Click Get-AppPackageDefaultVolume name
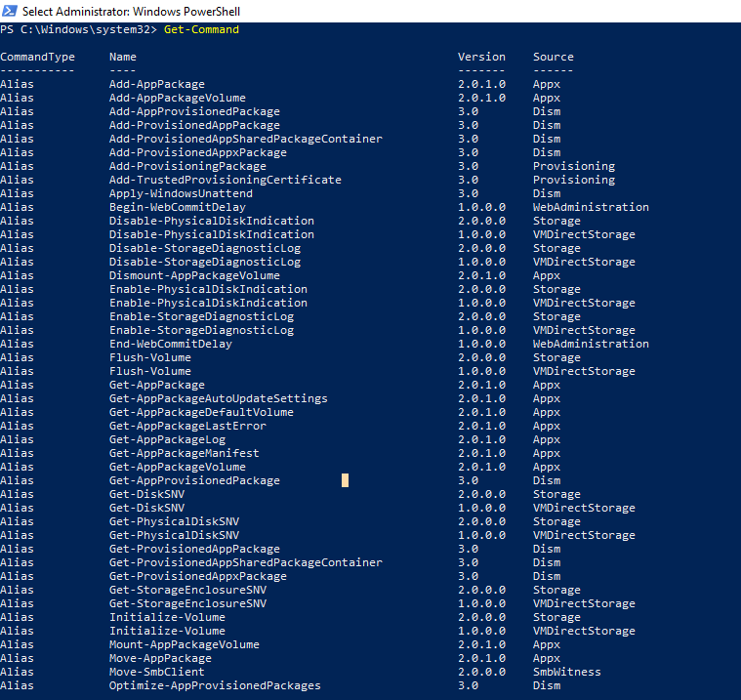Viewport: 741px width, 700px height. [201, 412]
